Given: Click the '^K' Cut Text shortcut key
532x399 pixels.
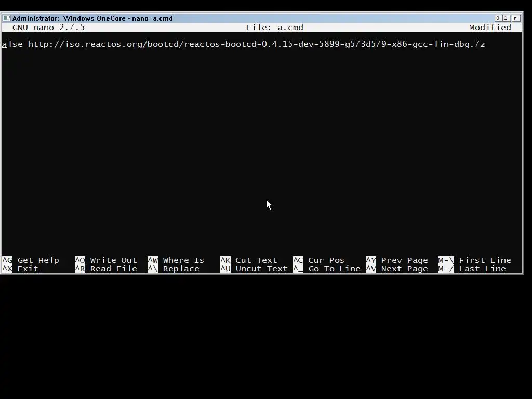Looking at the screenshot, I should (x=225, y=260).
